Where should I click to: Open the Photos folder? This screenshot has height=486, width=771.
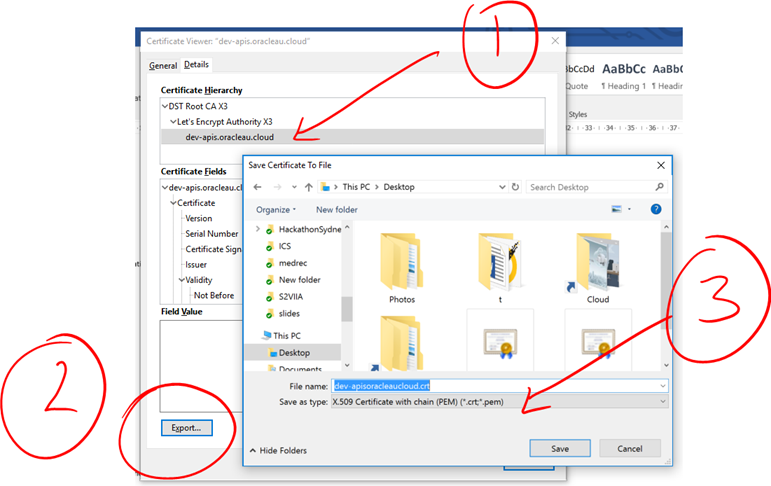401,266
